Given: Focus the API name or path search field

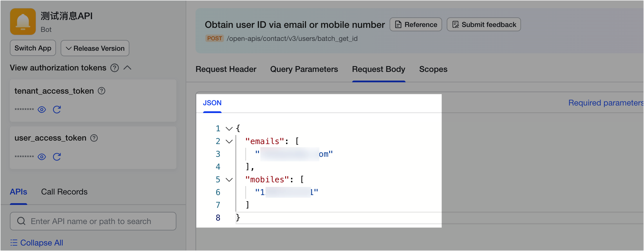Looking at the screenshot, I should click(x=93, y=221).
